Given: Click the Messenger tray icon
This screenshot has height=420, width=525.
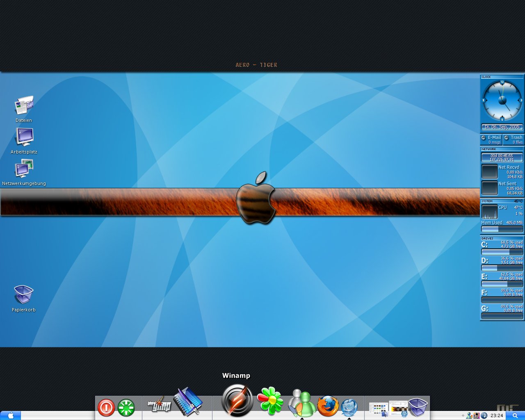Looking at the screenshot, I should [469, 415].
